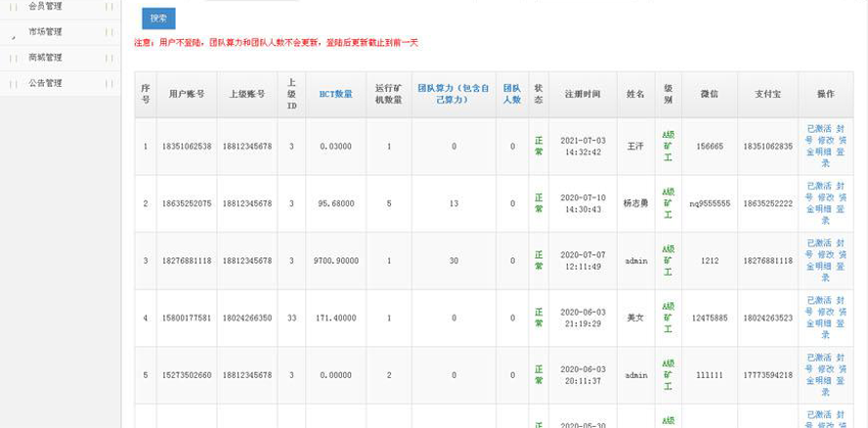Click registration time 2020-07-10 14:30:43

(583, 204)
